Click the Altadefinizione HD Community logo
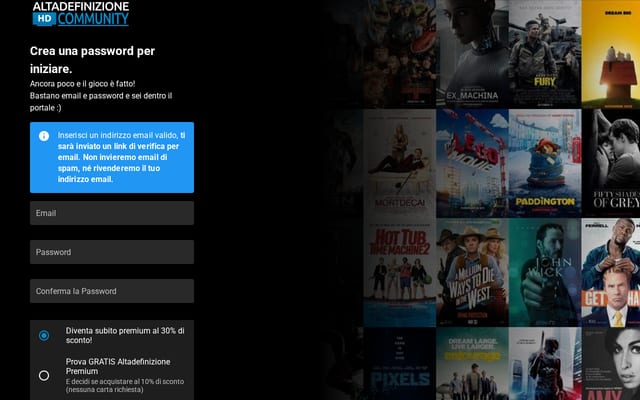Screen dimensions: 640x400 pyautogui.click(x=81, y=13)
